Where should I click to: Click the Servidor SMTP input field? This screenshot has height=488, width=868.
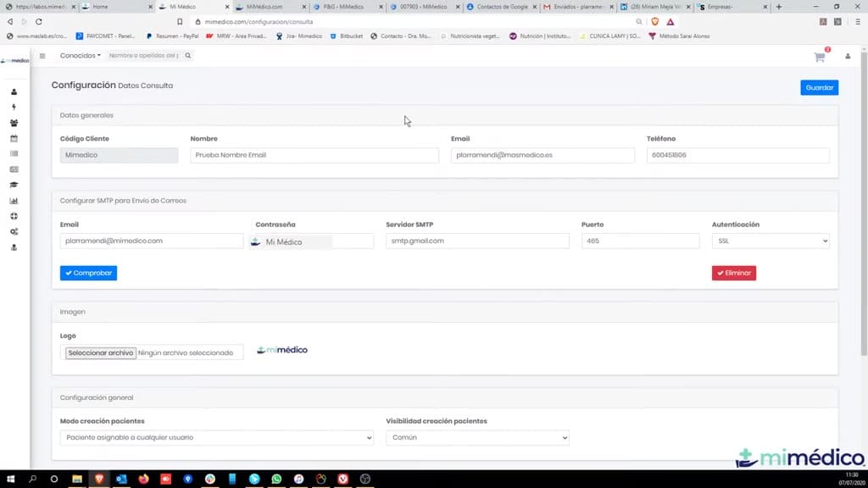[477, 241]
